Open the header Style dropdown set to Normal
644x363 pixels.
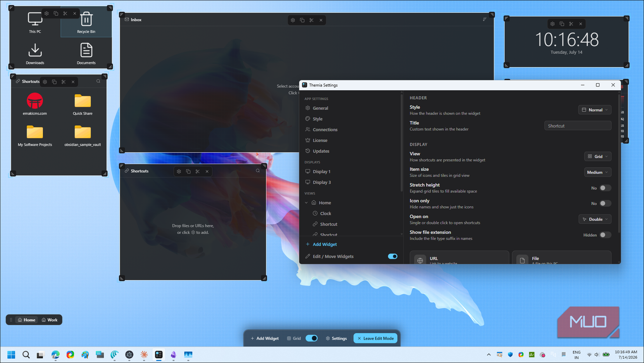point(595,110)
